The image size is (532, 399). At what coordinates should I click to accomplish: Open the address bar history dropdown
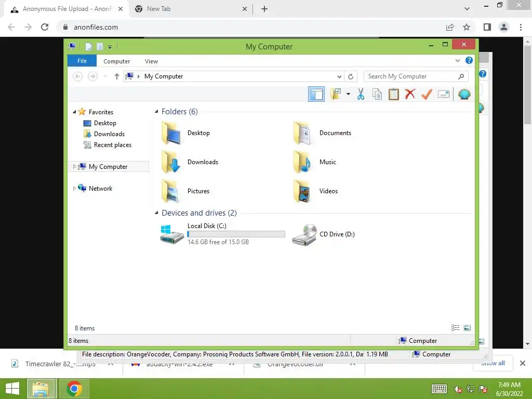coord(339,77)
